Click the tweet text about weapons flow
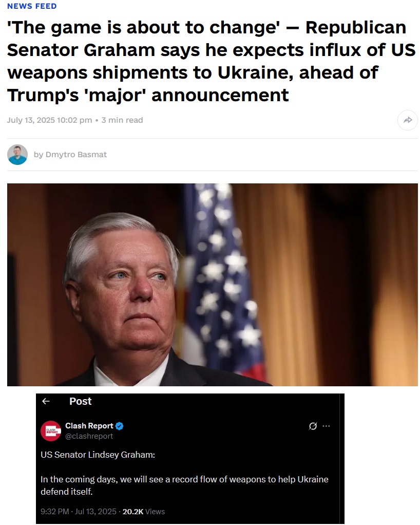Image resolution: width=420 pixels, height=525 pixels. [184, 485]
